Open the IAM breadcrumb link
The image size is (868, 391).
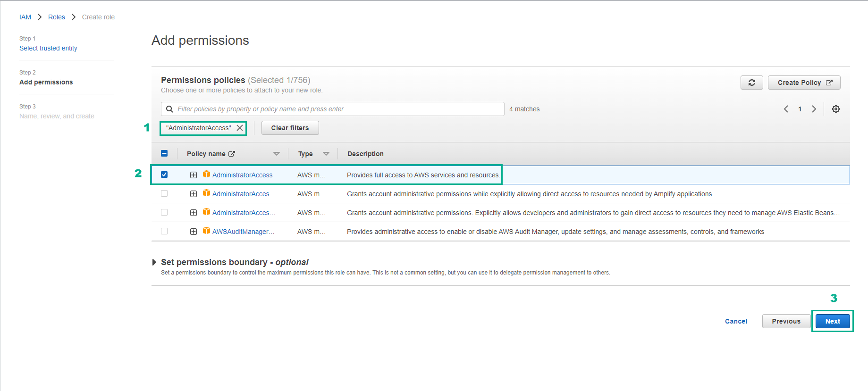[x=25, y=17]
